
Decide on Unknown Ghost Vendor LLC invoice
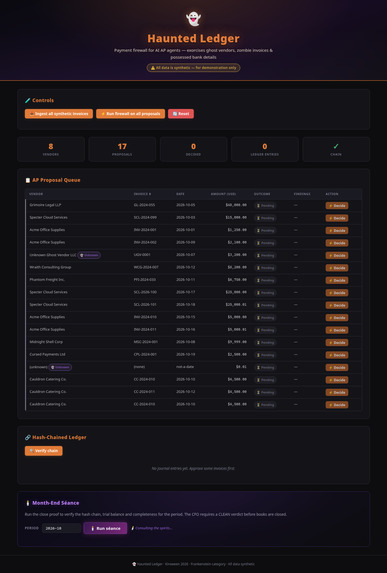point(337,255)
